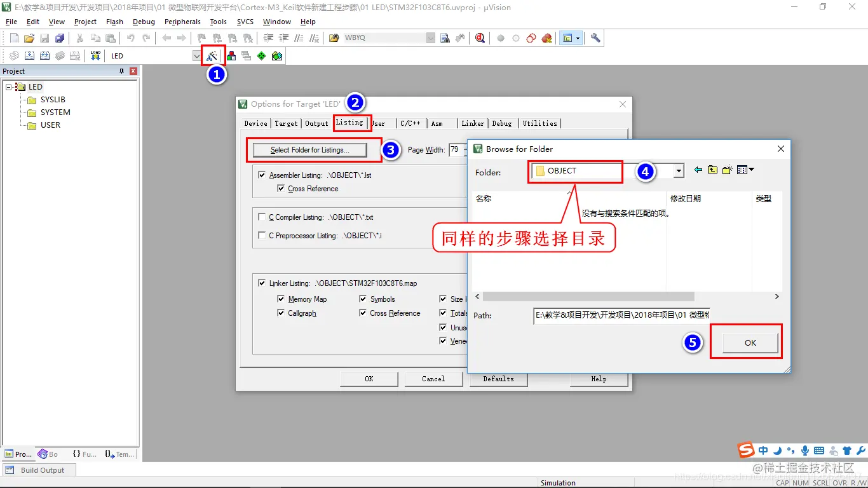
Task: Open the LED target selection dropdown
Action: [196, 56]
